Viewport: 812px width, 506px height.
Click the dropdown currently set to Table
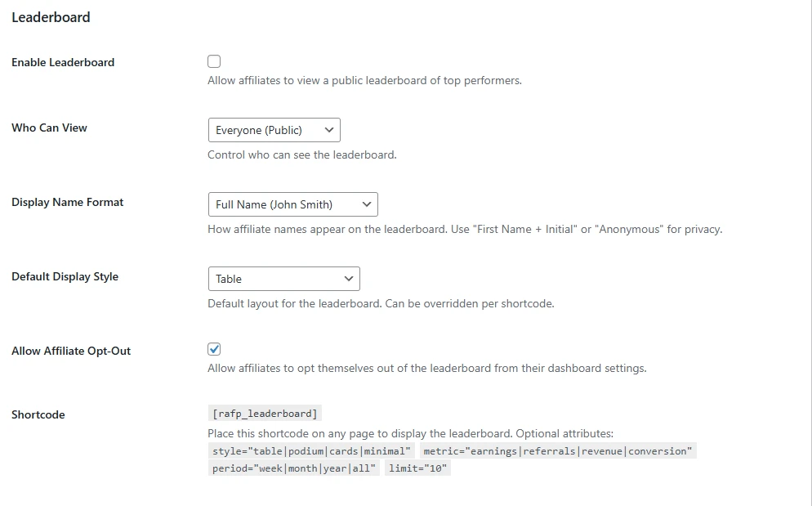coord(283,278)
